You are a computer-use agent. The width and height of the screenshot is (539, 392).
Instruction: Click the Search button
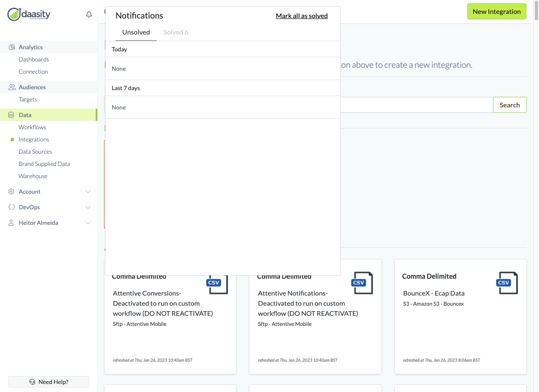pos(510,105)
